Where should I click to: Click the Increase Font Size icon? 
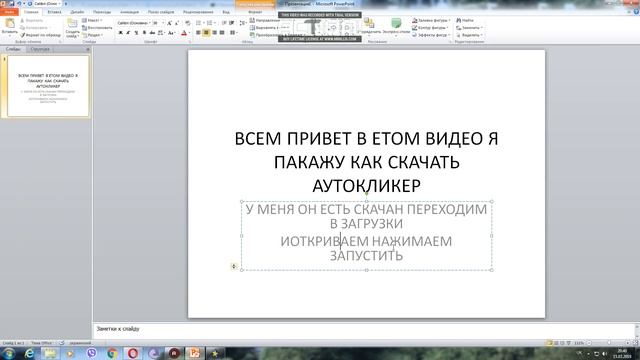tap(169, 23)
